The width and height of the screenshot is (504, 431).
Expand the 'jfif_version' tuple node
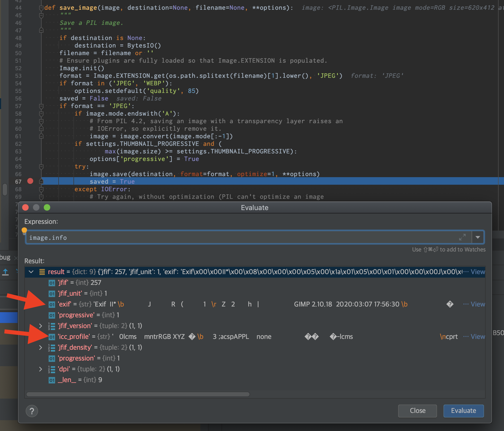[x=41, y=326]
